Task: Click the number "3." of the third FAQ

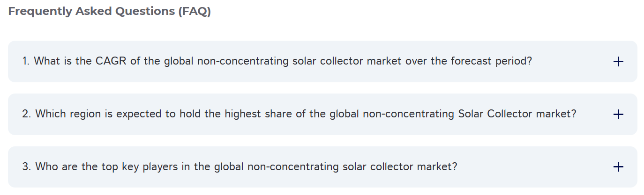Action: pos(27,167)
